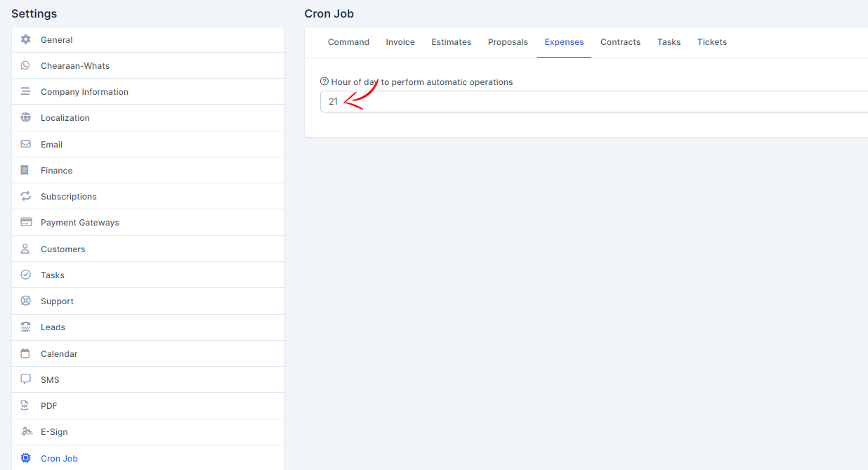Viewport: 868px width, 470px height.
Task: Click the lifebuoy icon beside Support
Action: tap(26, 301)
